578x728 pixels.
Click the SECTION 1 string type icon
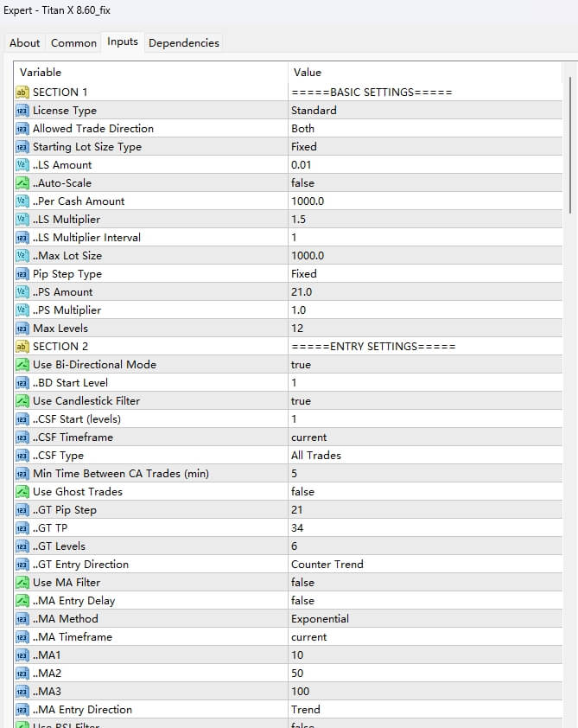pyautogui.click(x=22, y=92)
